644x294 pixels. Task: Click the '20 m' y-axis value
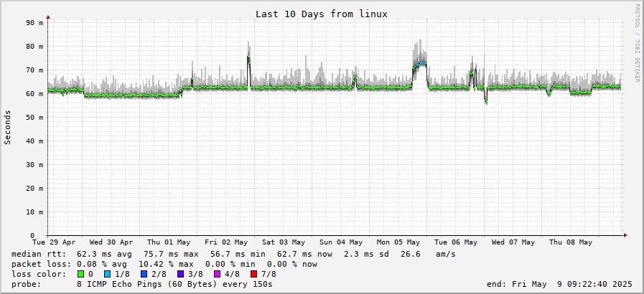tap(35, 189)
